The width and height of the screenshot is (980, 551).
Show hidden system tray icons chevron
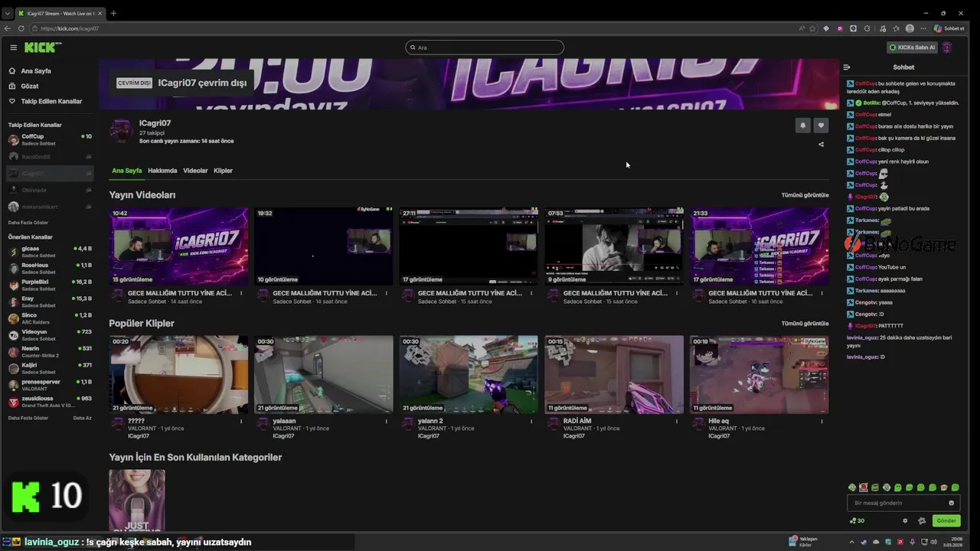click(x=852, y=542)
